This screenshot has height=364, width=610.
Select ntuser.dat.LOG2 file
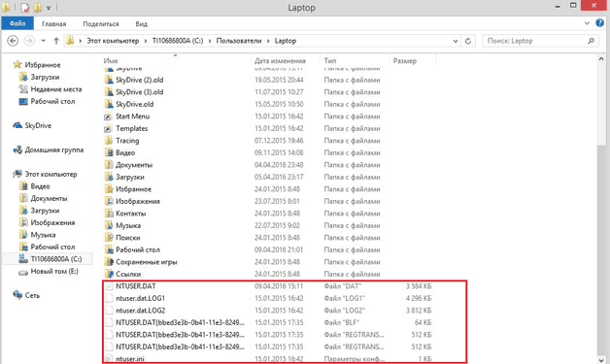click(x=141, y=311)
